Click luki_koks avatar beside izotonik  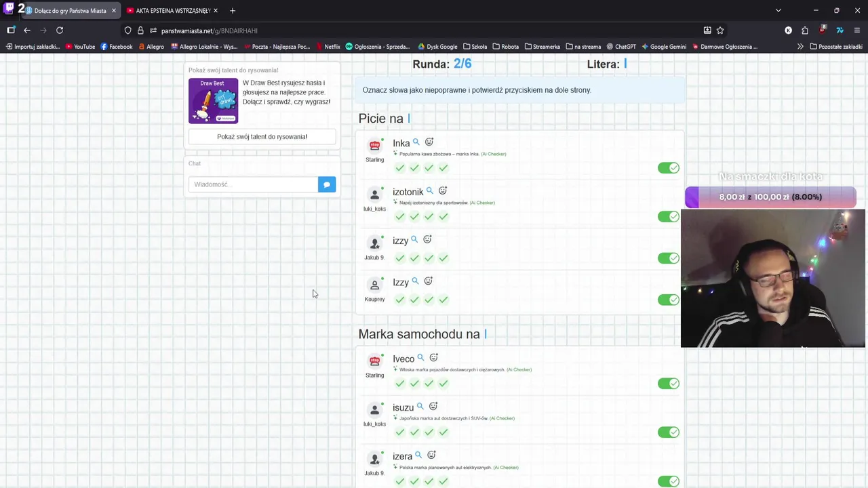(374, 195)
